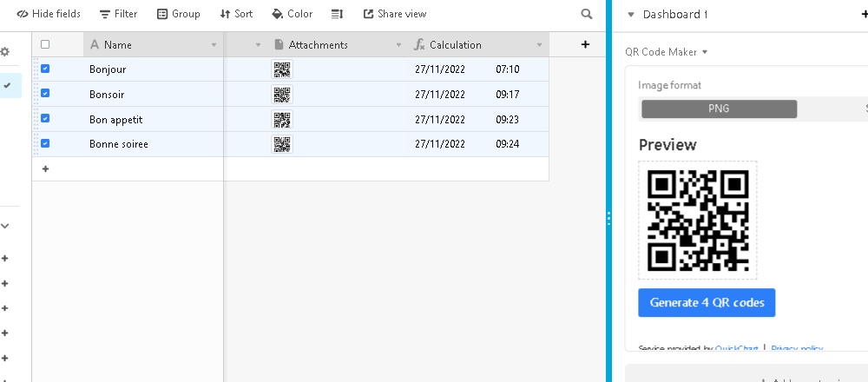
Task: Click Generate 4 QR codes button
Action: pyautogui.click(x=707, y=302)
